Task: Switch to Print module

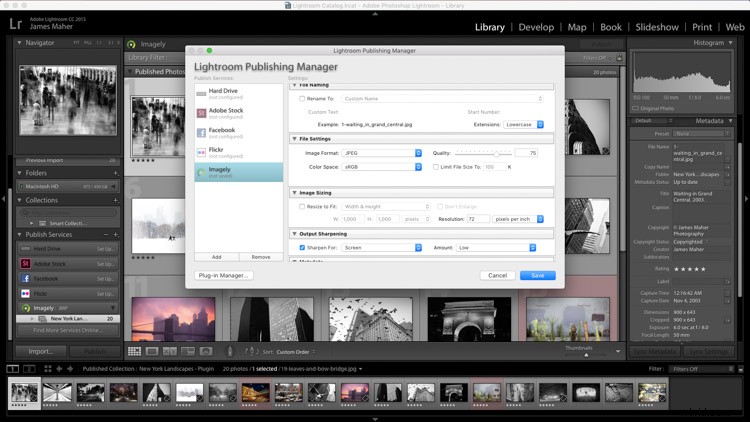Action: click(x=702, y=27)
